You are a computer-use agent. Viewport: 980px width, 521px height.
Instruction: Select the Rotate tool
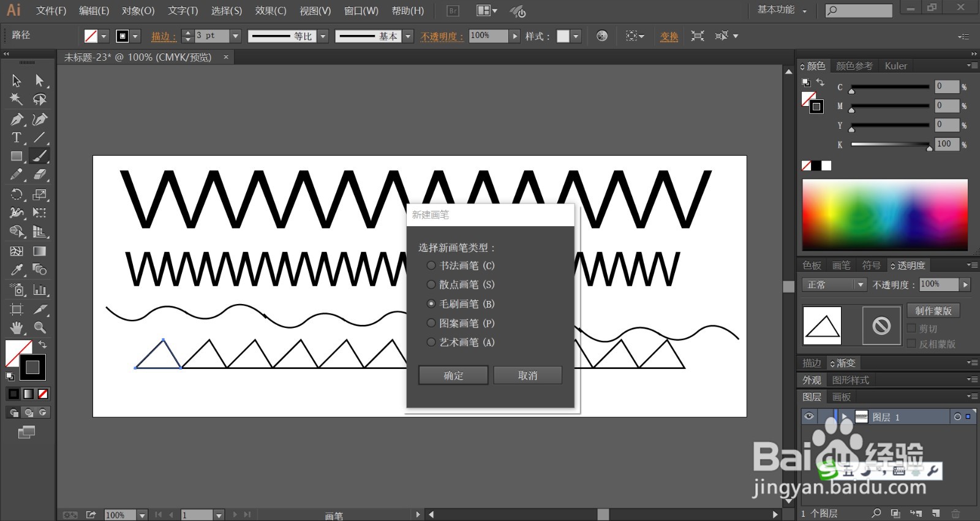coord(17,194)
